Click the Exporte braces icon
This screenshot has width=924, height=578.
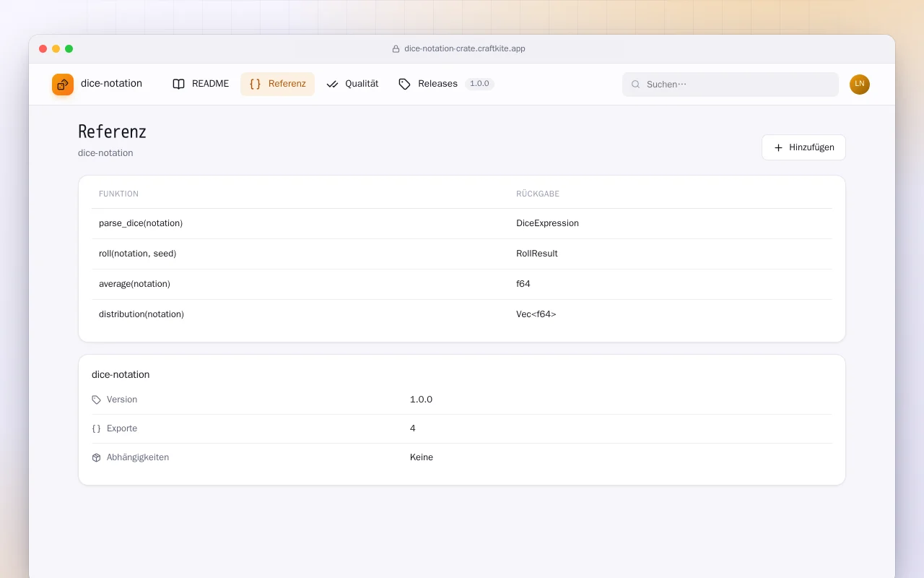[97, 428]
